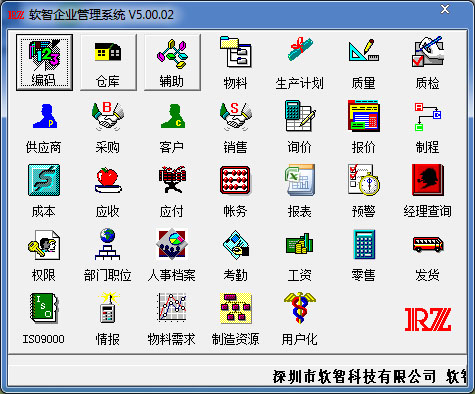
Task: Close the 软智企业管理系统 window
Action: (445, 9)
